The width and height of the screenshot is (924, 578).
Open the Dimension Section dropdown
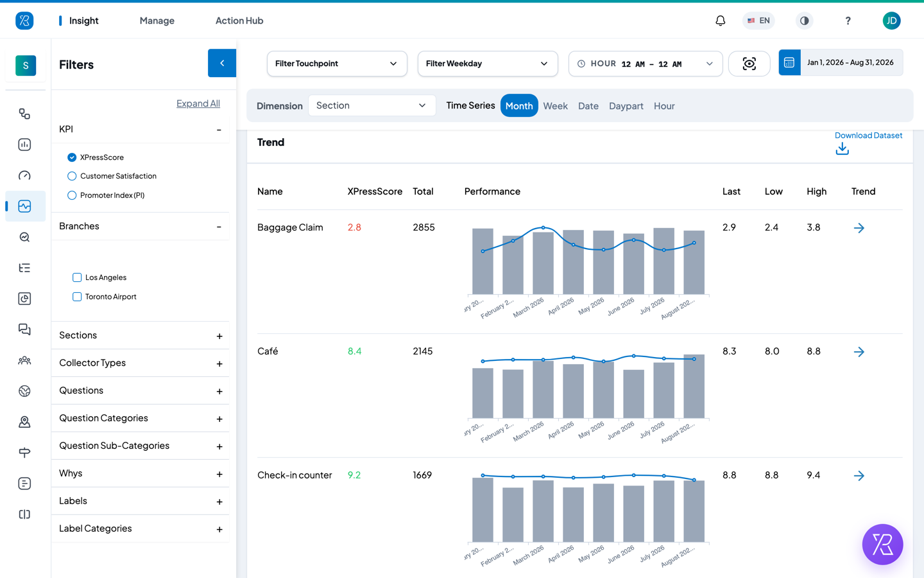(372, 105)
